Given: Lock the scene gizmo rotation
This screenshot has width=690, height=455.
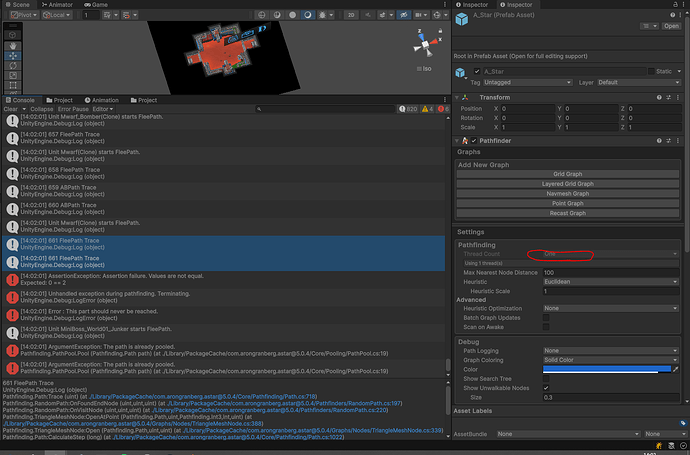Looking at the screenshot, I should [x=440, y=30].
